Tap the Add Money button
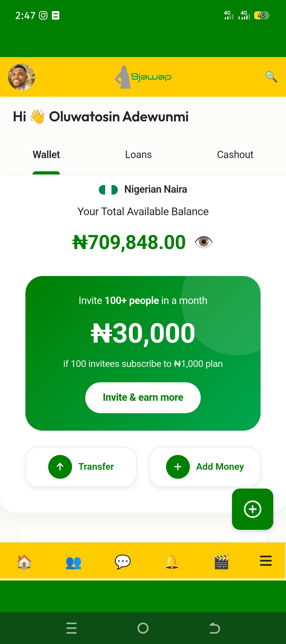286x644 pixels. pos(205,467)
